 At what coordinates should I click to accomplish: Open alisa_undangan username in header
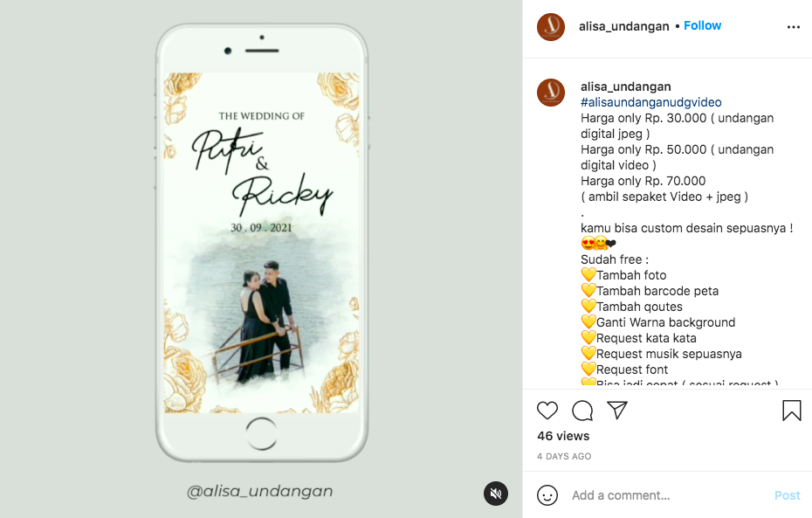coord(624,26)
